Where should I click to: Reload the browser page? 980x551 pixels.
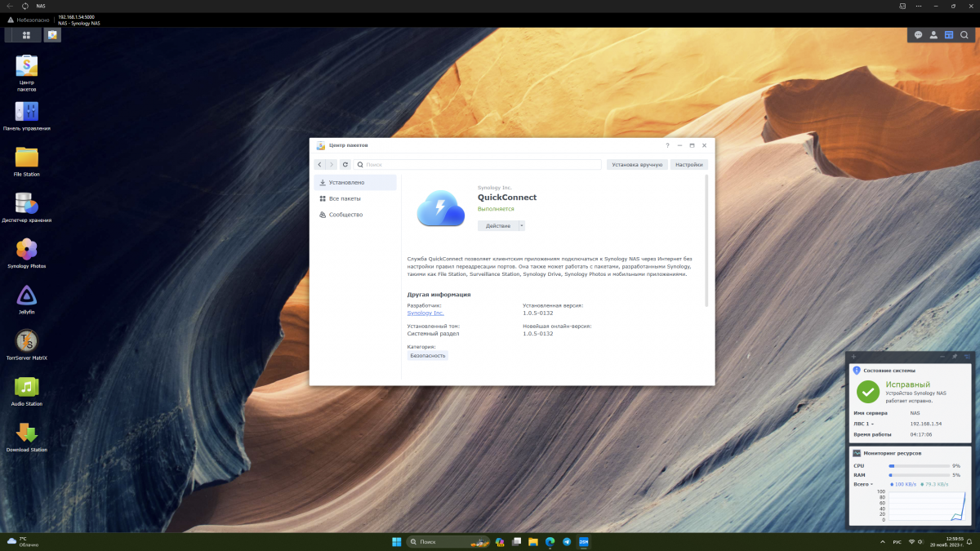coord(25,6)
